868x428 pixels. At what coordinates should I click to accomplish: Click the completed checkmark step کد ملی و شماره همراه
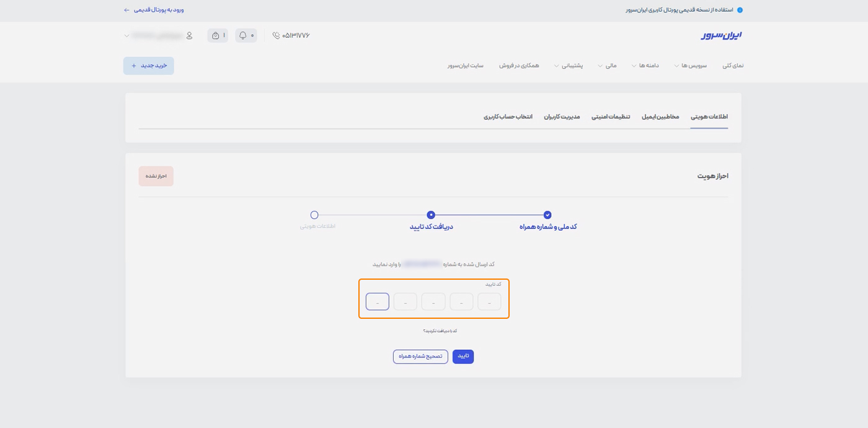[x=547, y=215]
